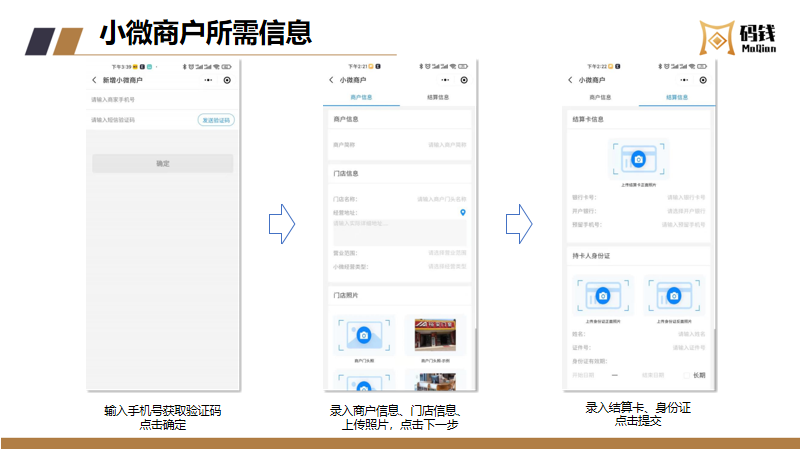Switch to 商户信息 tab on right screen
Viewport: 800px width, 450px height.
click(x=601, y=98)
